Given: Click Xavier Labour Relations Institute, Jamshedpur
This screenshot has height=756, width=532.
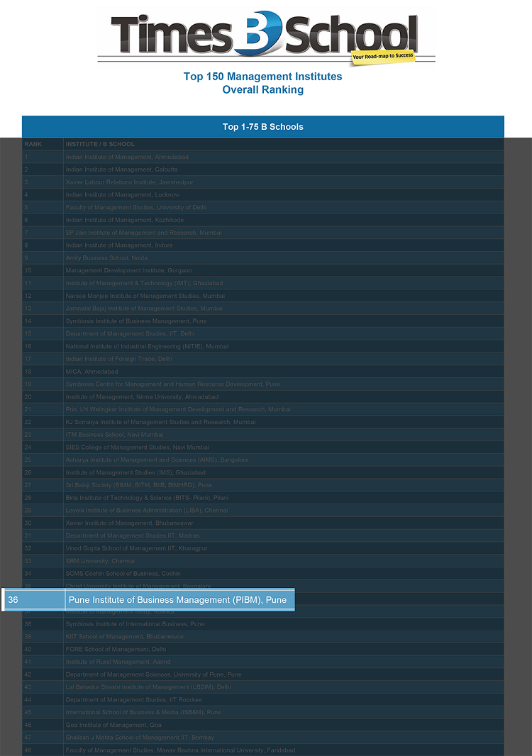Looking at the screenshot, I should tap(129, 182).
